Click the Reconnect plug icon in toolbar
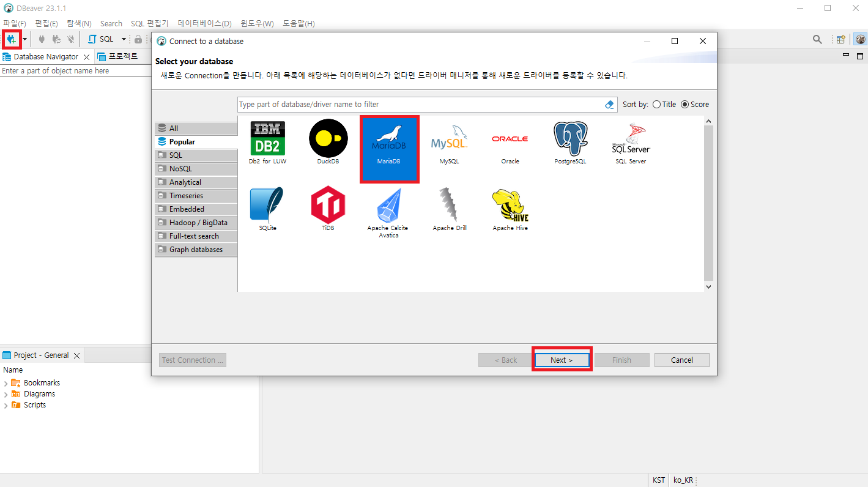This screenshot has height=487, width=868. pyautogui.click(x=56, y=39)
